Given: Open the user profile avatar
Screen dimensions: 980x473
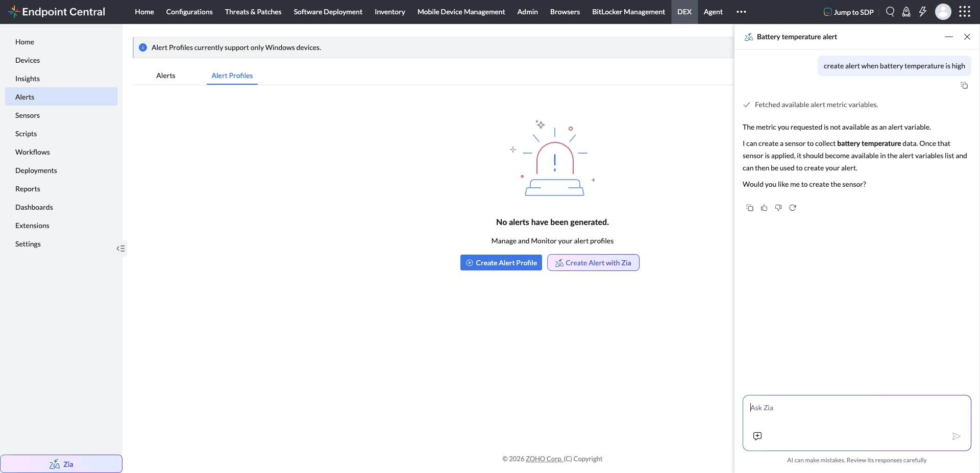Looking at the screenshot, I should 943,12.
